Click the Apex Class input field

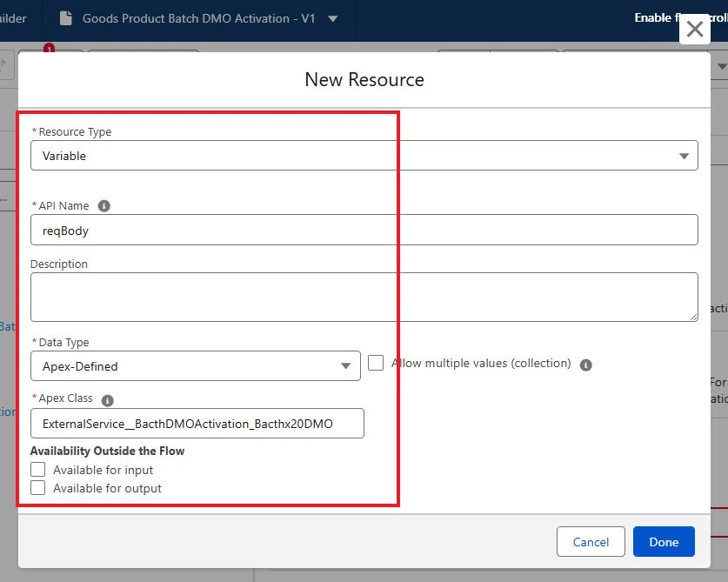pyautogui.click(x=197, y=423)
